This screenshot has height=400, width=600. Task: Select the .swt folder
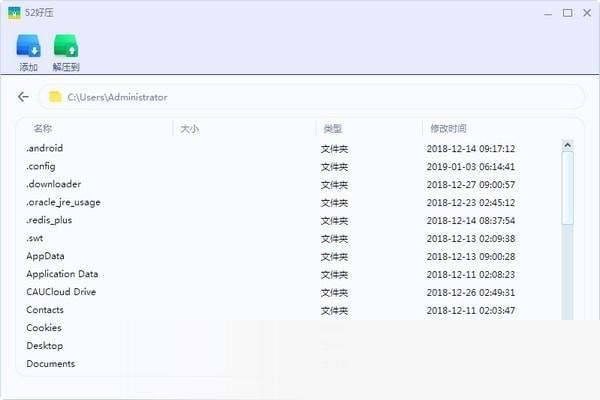tap(34, 238)
